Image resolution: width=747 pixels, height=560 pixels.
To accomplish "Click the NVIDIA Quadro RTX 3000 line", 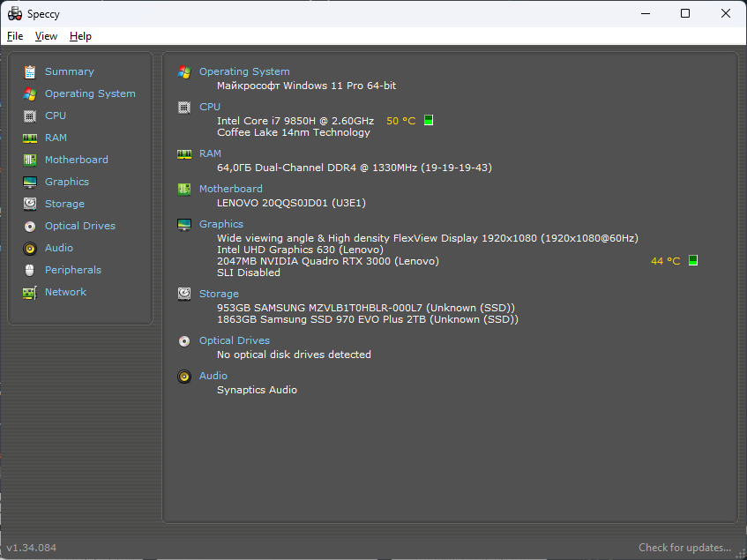I will tap(328, 261).
